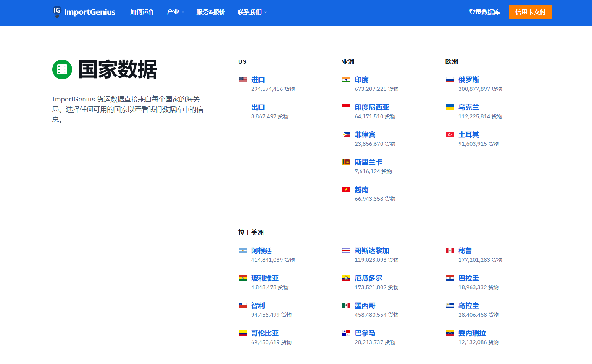
Task: Click the India flag icon
Action: click(x=346, y=80)
